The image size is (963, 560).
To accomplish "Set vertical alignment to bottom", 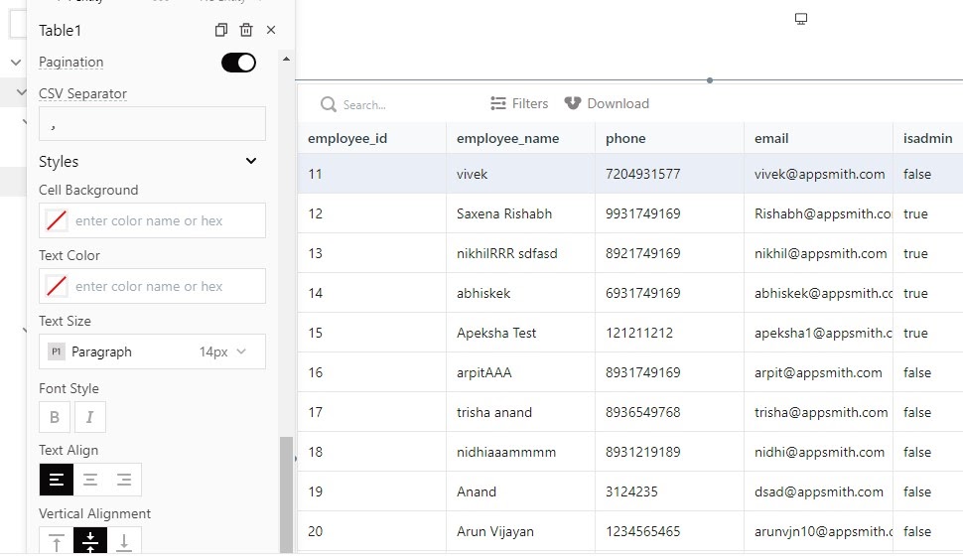I will [x=124, y=541].
